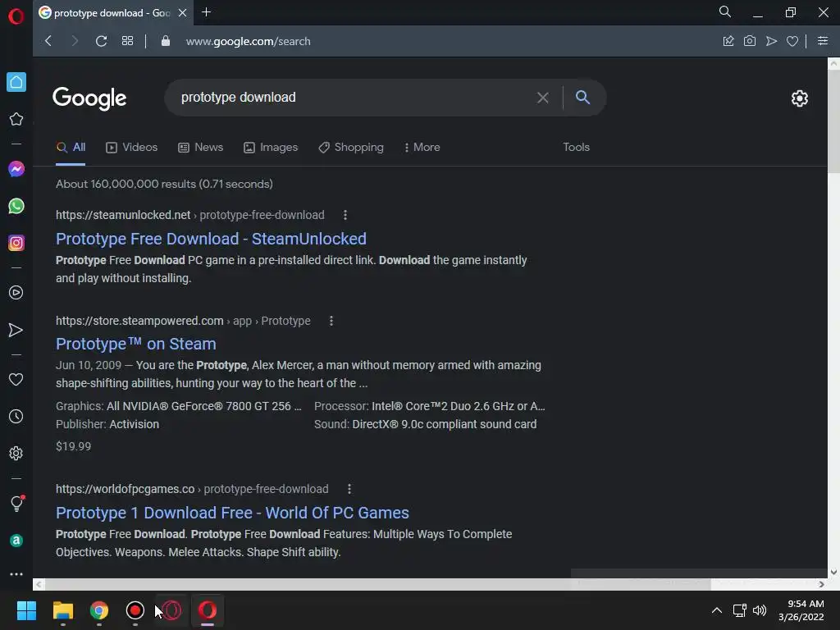This screenshot has width=840, height=630.
Task: Open My Flow in the sidebar
Action: coord(16,330)
